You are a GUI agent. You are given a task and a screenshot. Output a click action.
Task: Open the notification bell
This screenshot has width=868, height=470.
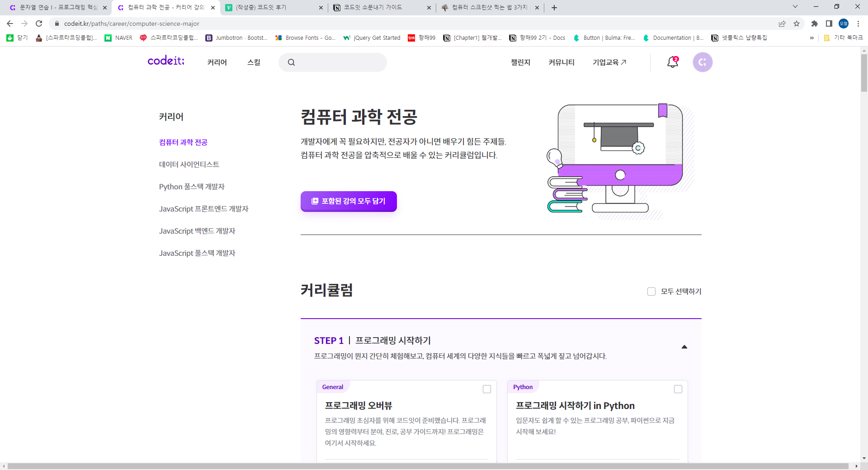(673, 62)
